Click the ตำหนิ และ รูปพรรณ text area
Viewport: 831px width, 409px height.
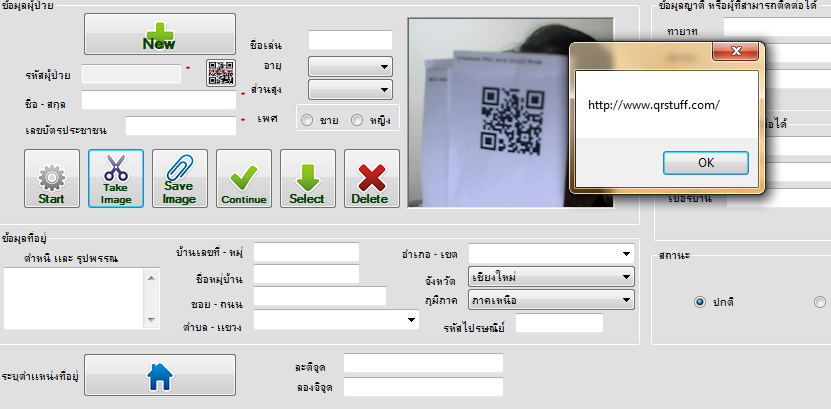tap(74, 298)
